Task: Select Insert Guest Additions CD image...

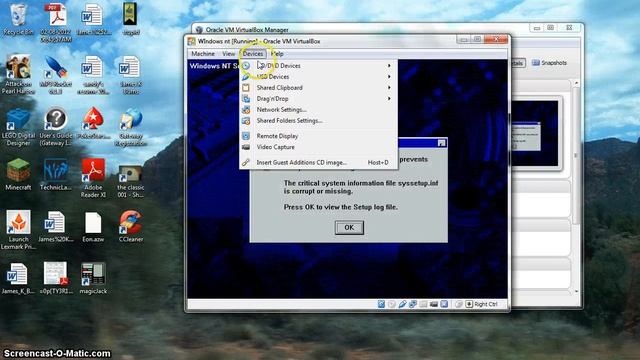Action: [318, 162]
